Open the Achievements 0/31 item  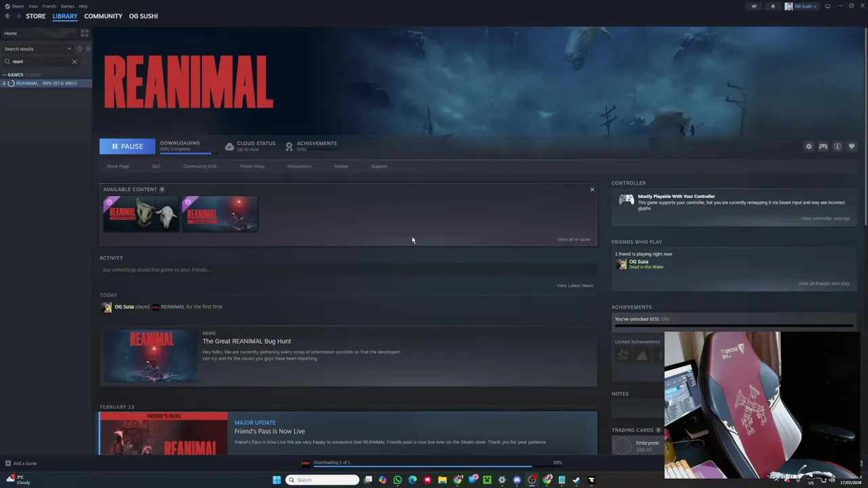pos(311,146)
